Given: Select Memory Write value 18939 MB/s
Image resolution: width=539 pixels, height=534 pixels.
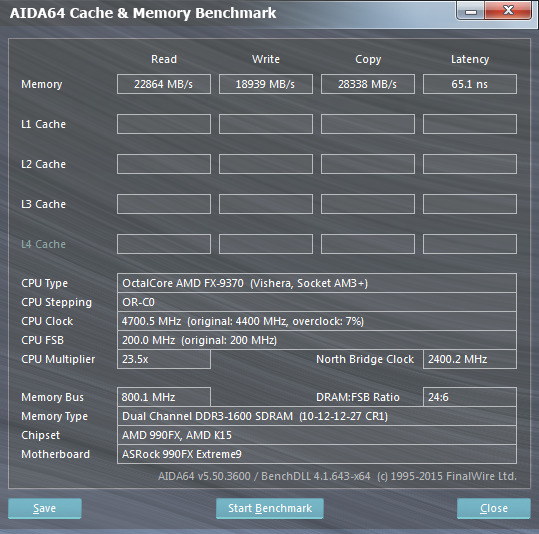Looking at the screenshot, I should point(266,84).
